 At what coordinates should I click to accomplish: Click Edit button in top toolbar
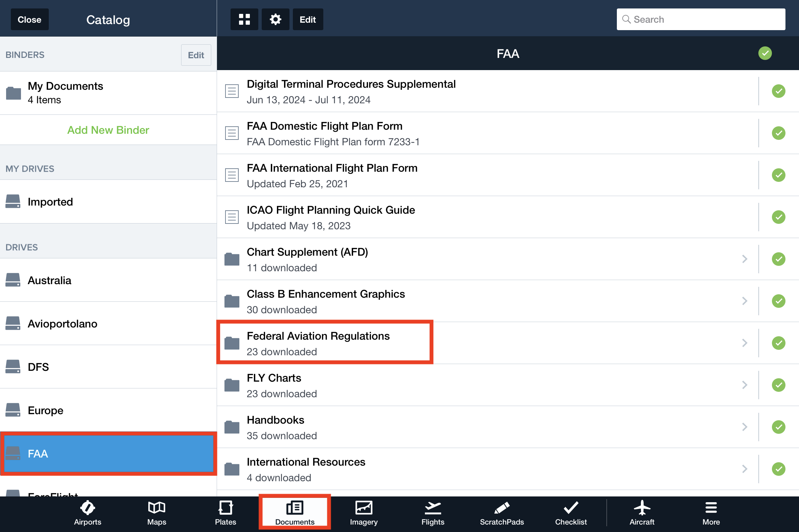point(308,19)
